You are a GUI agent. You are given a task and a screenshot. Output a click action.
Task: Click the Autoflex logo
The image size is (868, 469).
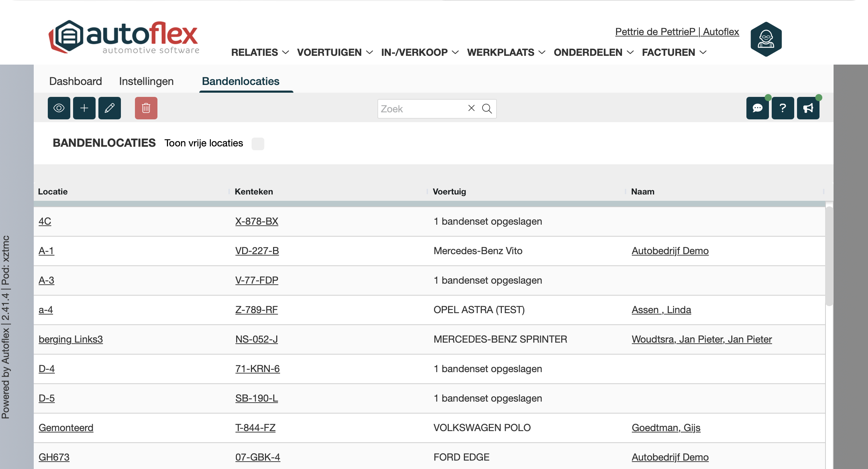pyautogui.click(x=124, y=37)
